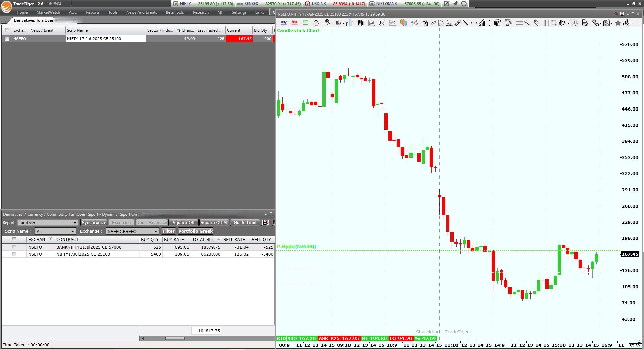
Task: Click the left arrow of report horizontal scrollbar
Action: click(143, 338)
